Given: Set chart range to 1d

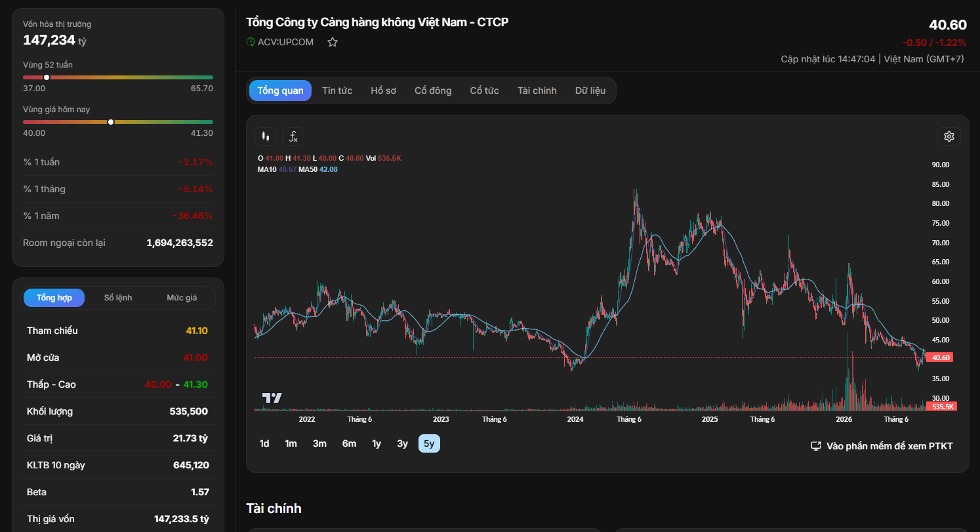Looking at the screenshot, I should click(x=264, y=444).
